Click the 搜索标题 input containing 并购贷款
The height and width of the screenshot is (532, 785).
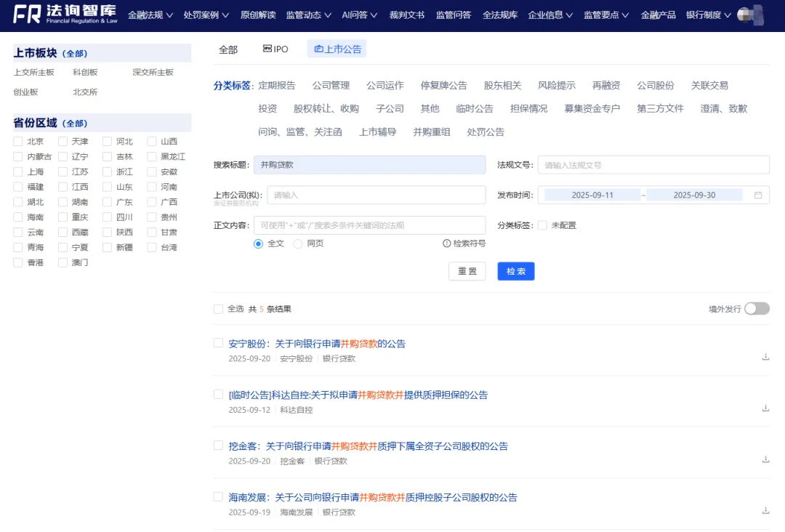(x=371, y=165)
